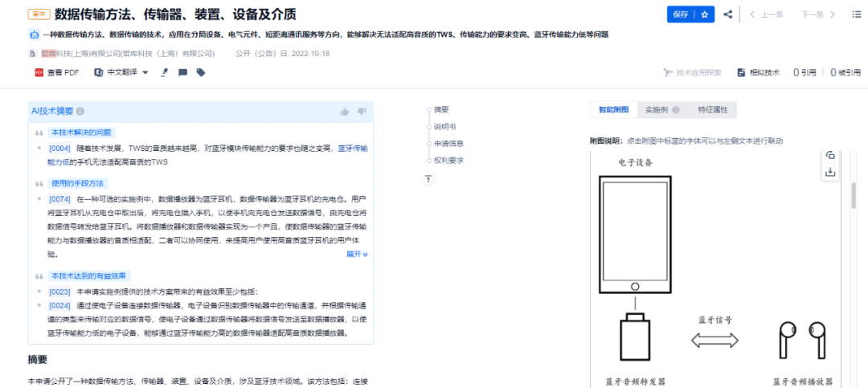
Task: Go to 下一条 next record
Action: [818, 15]
